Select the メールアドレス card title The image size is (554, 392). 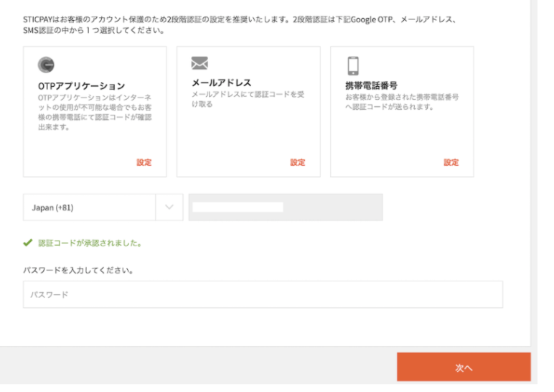[x=221, y=83]
